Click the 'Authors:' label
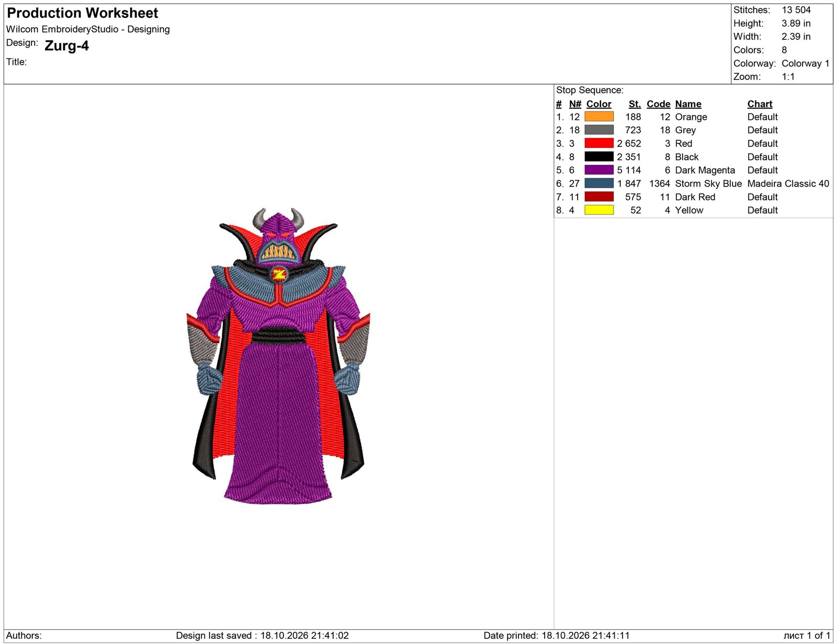 click(x=24, y=636)
